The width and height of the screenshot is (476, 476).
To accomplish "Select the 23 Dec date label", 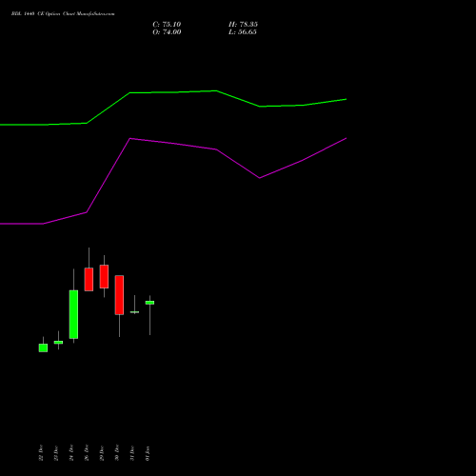I will 56,453.
